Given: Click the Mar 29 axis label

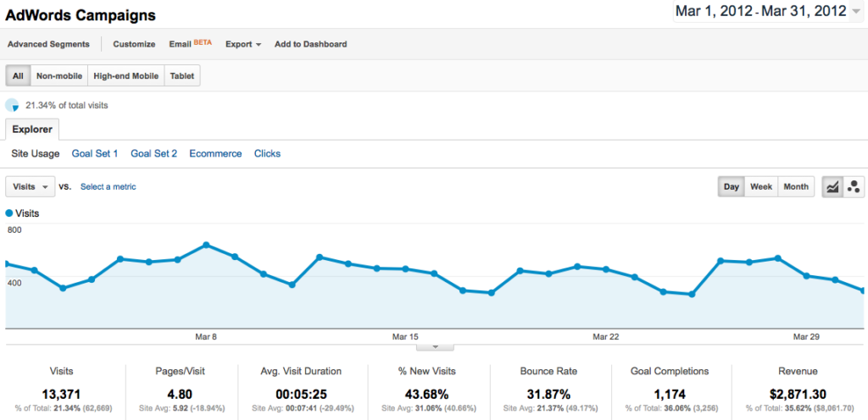Looking at the screenshot, I should coord(806,336).
